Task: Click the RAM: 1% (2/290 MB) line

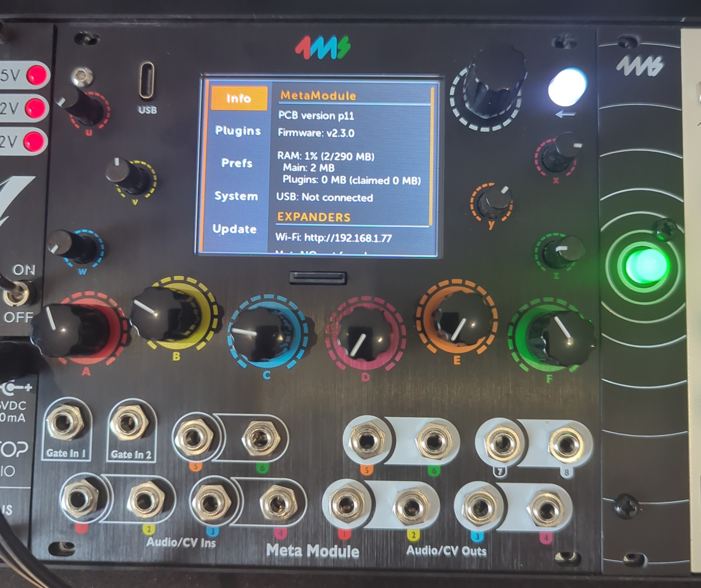Action: [x=326, y=156]
